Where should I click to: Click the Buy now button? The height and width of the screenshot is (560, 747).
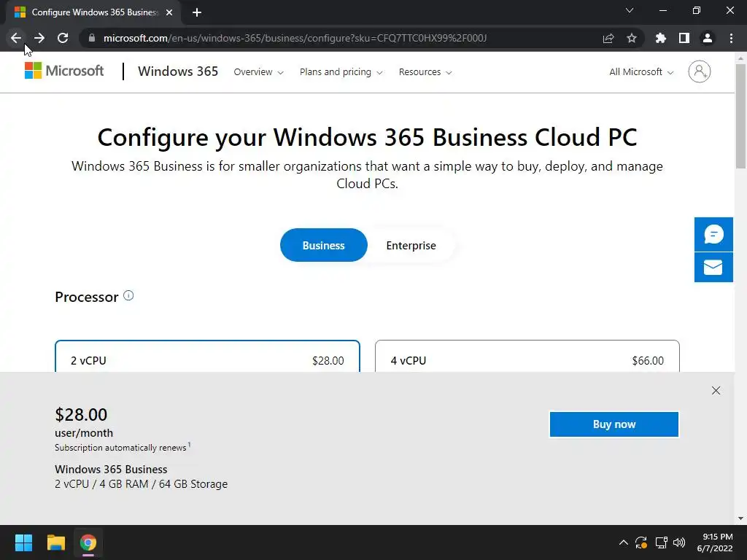614,424
